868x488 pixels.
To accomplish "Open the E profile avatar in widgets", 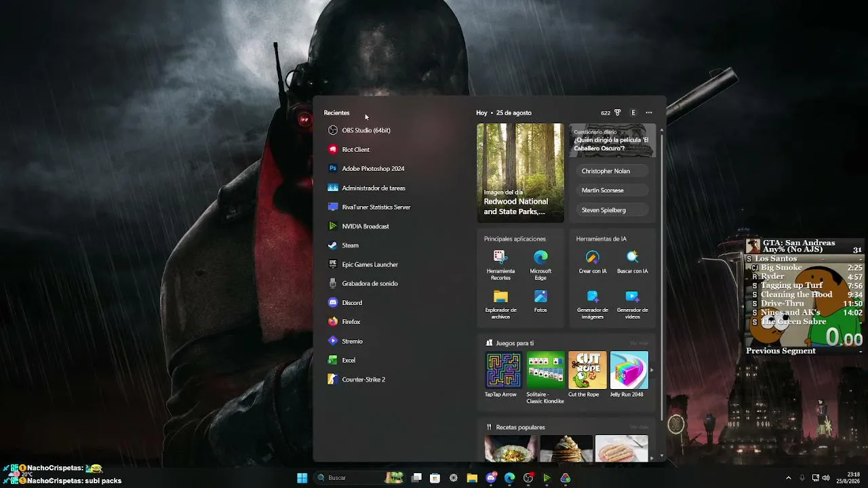I will (x=633, y=113).
